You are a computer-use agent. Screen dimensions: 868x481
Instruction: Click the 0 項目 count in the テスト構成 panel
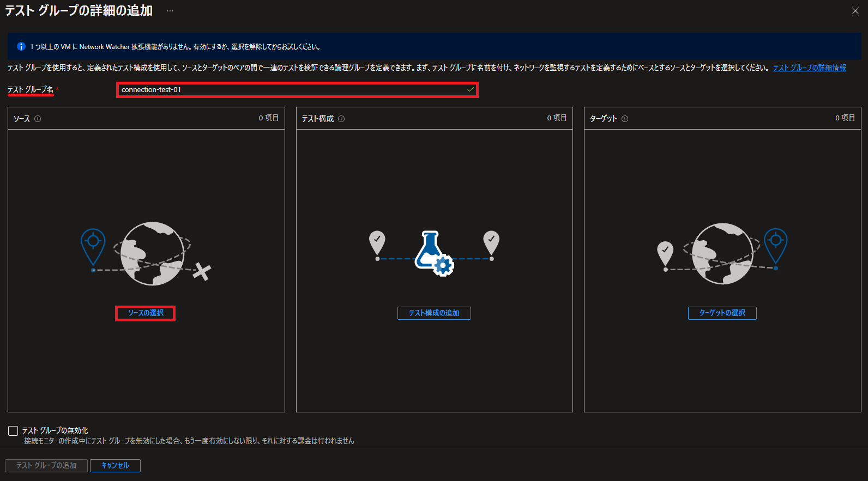pyautogui.click(x=557, y=118)
